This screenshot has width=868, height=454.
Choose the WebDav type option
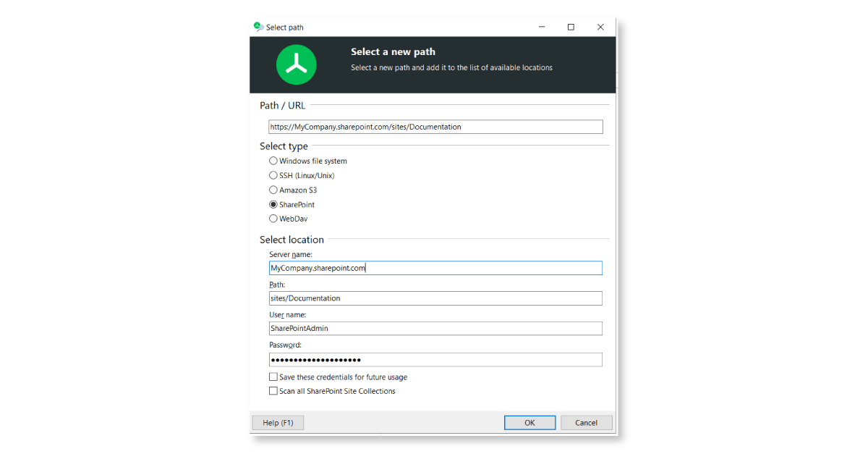(x=273, y=219)
